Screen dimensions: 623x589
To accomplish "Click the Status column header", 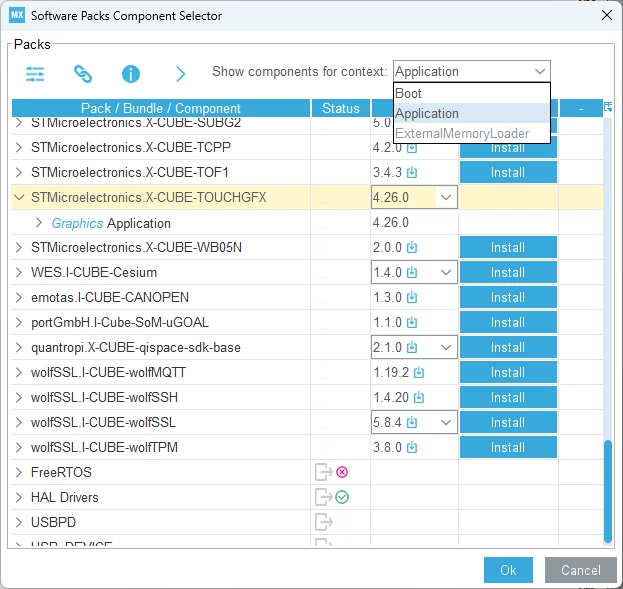I will (341, 108).
